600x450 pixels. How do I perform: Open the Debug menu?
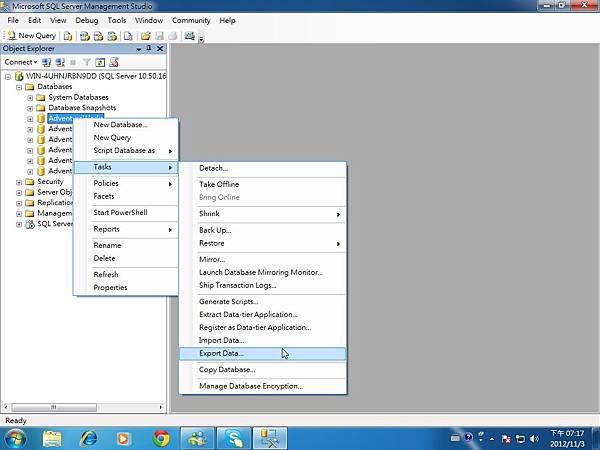coord(86,20)
